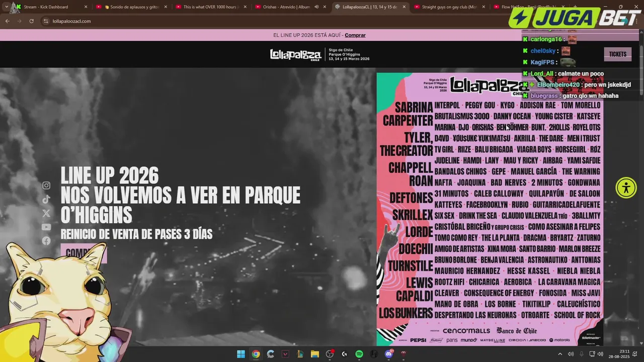Mute the Orishas tab audio icon
The width and height of the screenshot is (644, 362).
pyautogui.click(x=316, y=7)
